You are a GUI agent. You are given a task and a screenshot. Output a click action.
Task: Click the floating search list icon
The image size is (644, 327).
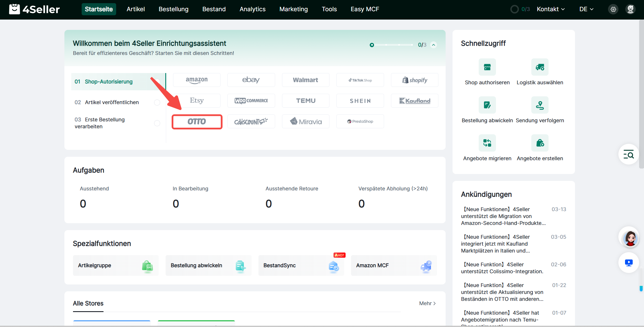click(628, 154)
